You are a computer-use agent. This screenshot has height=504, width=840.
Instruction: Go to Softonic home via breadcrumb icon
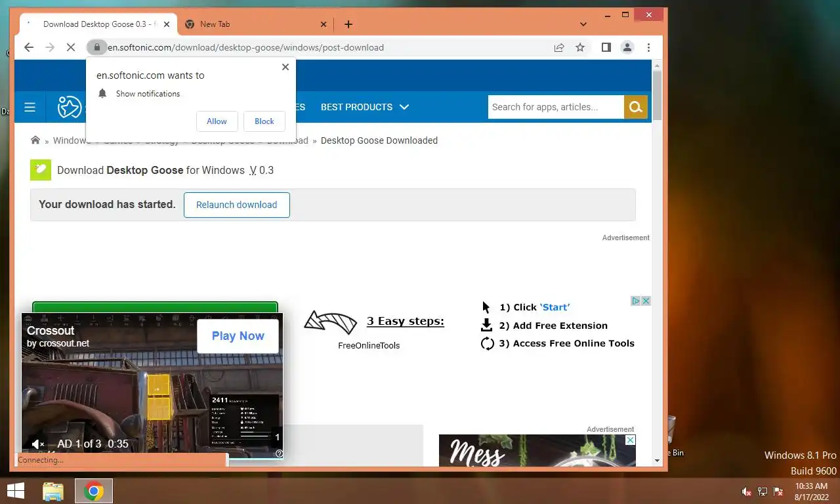[35, 140]
